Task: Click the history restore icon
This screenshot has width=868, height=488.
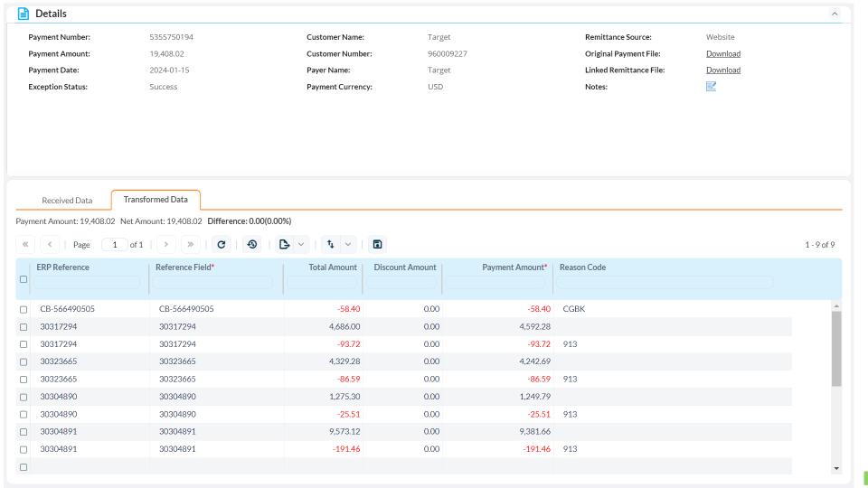Action: (x=251, y=245)
